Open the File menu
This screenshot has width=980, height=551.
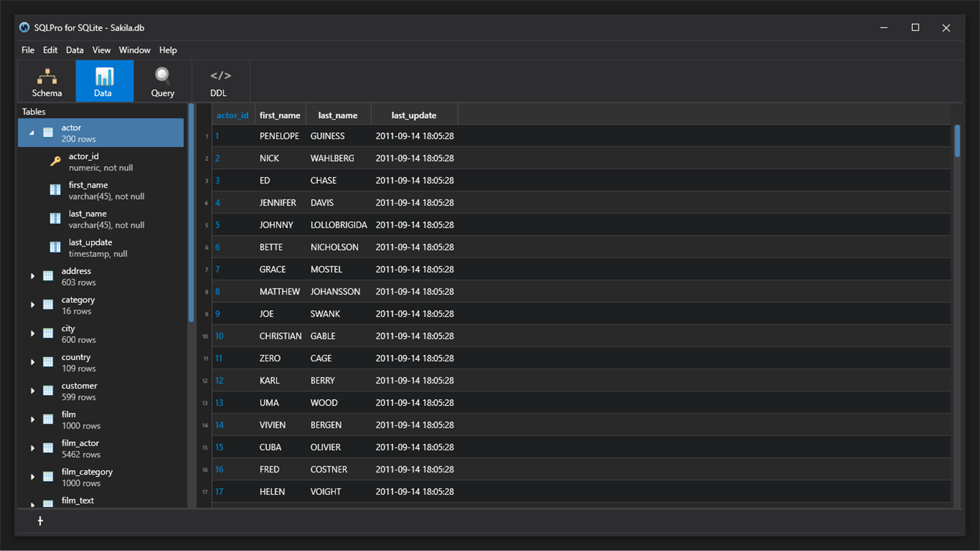coord(28,50)
